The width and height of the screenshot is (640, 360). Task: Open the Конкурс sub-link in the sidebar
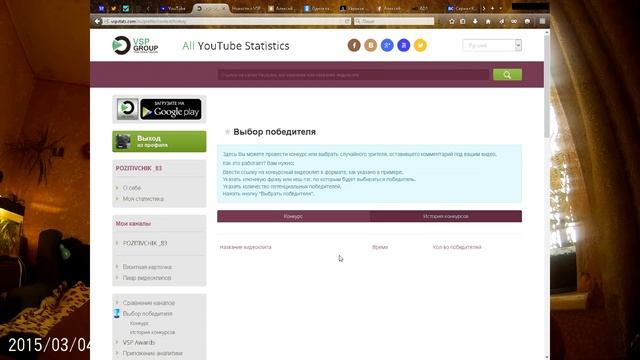click(x=139, y=323)
